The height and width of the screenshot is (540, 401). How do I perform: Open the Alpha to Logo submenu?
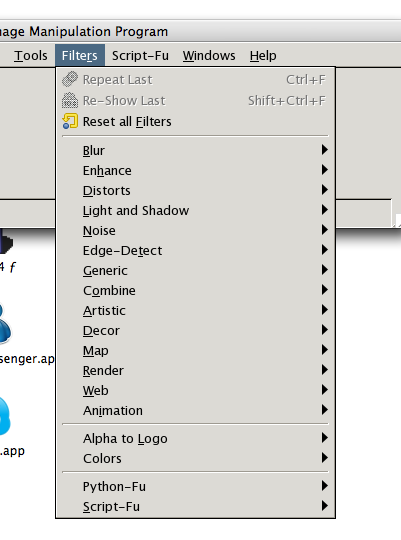195,438
